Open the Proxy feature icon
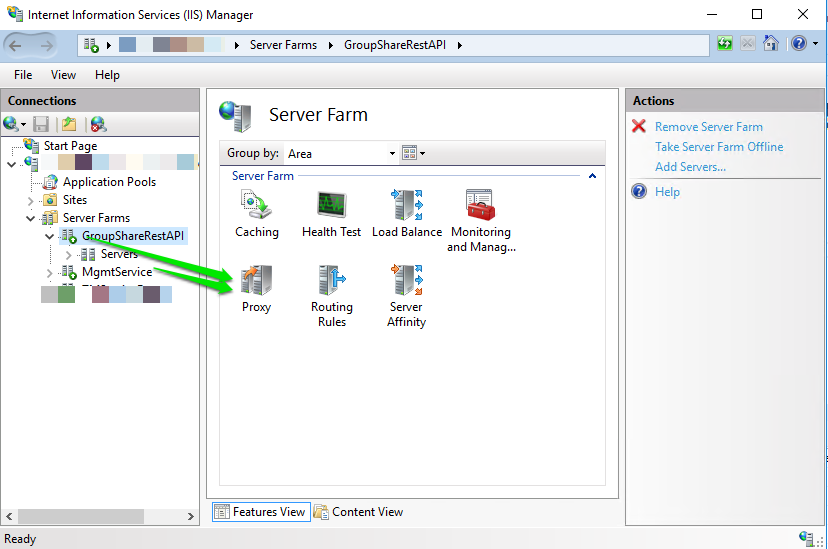This screenshot has width=828, height=549. pos(256,281)
